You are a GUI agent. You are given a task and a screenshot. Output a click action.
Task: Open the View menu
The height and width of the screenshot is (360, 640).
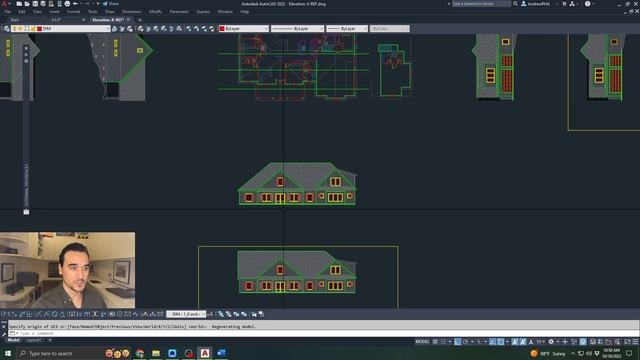[x=37, y=12]
